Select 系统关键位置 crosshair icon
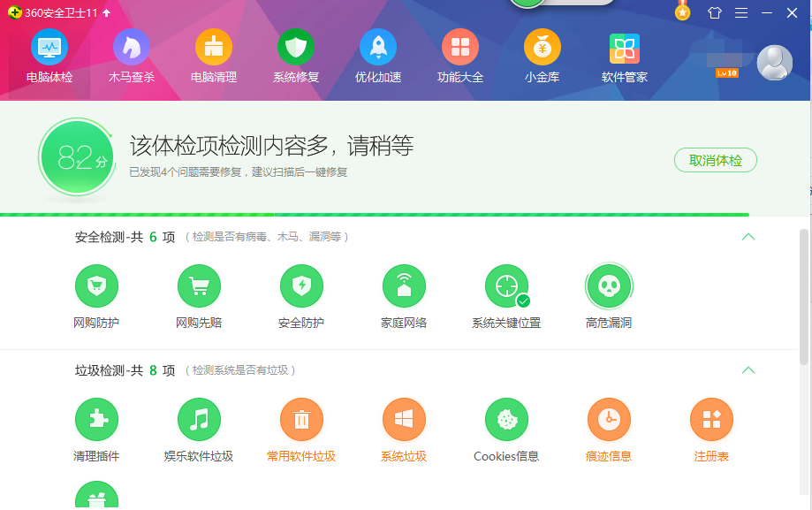Image resolution: width=812 pixels, height=510 pixels. click(x=506, y=286)
